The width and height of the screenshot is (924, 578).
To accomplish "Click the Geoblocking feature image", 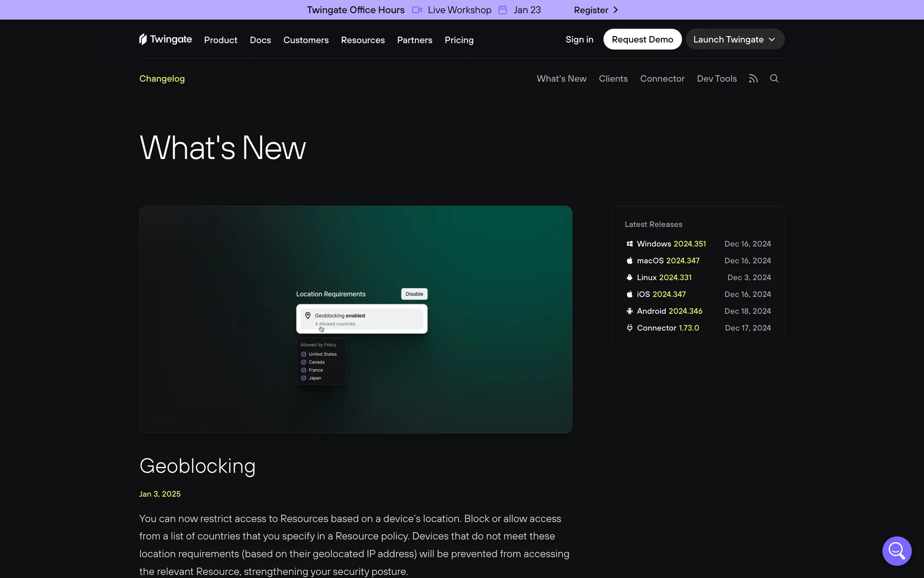I will tap(355, 319).
